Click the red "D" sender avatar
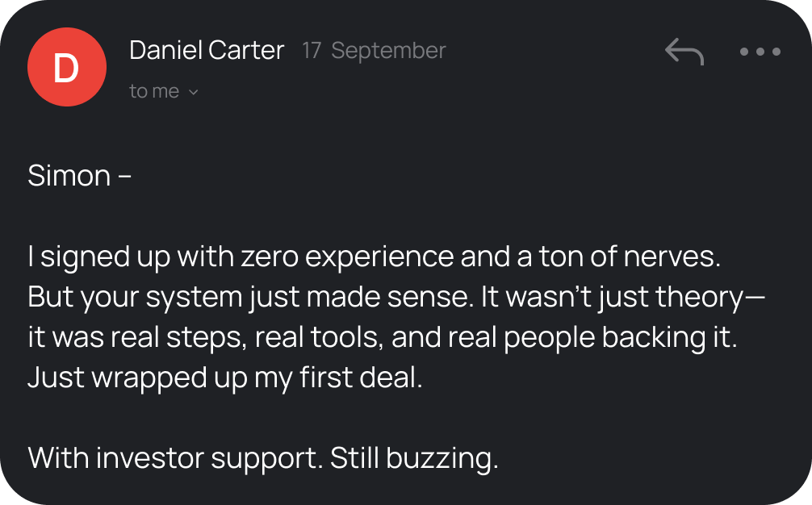This screenshot has height=505, width=812. point(66,68)
